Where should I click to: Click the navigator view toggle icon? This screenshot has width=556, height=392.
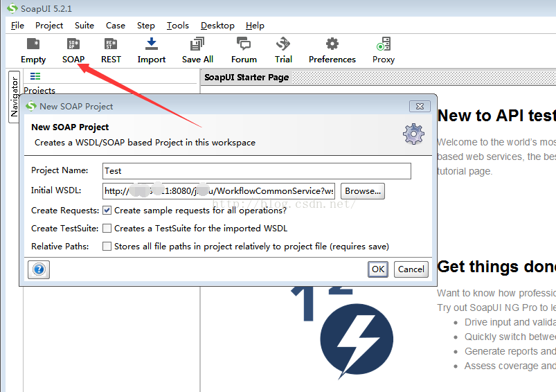click(35, 76)
